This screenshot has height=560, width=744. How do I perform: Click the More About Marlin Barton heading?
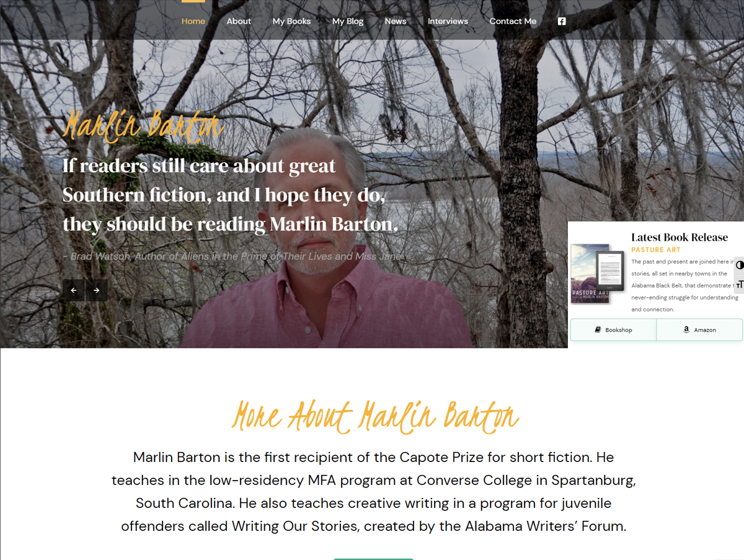[x=375, y=415]
